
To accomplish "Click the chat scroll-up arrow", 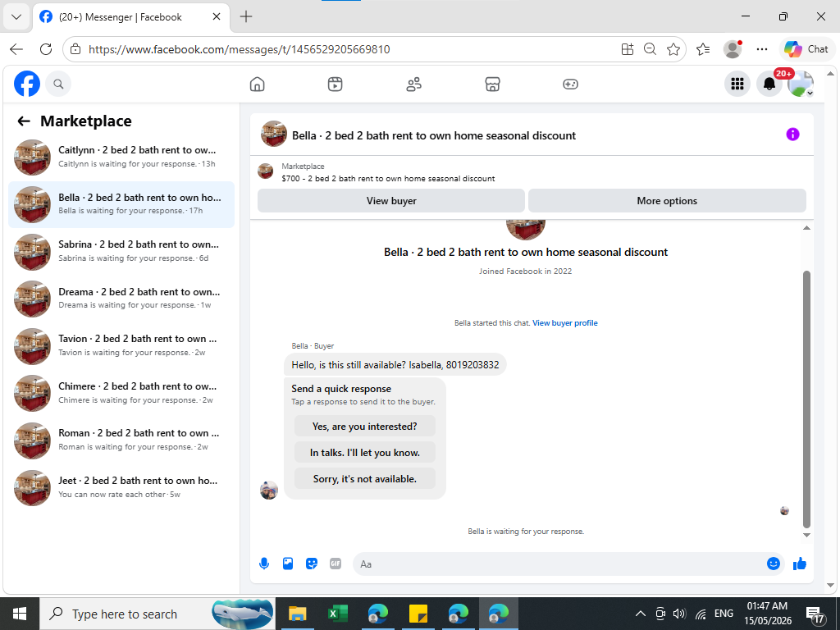I will 807,228.
